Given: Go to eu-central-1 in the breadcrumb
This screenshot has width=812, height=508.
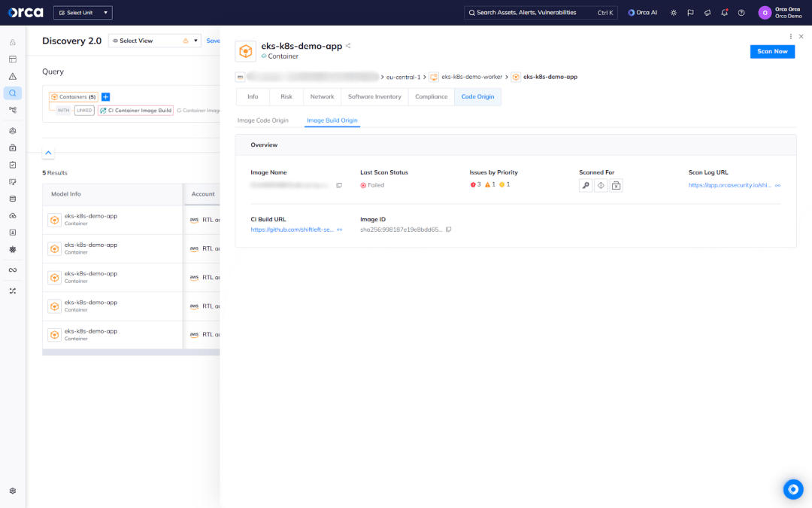Looking at the screenshot, I should tap(404, 77).
